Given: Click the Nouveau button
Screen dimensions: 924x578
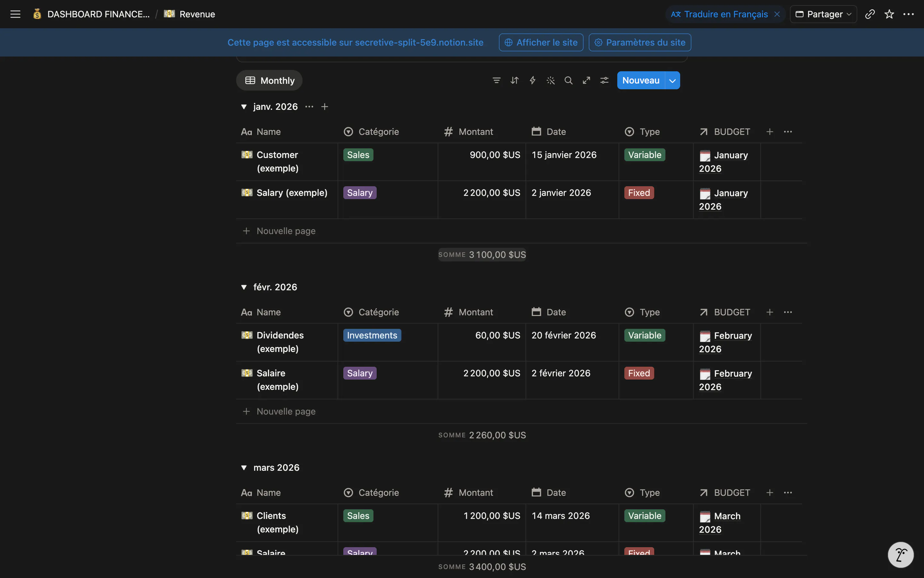Looking at the screenshot, I should pos(641,80).
